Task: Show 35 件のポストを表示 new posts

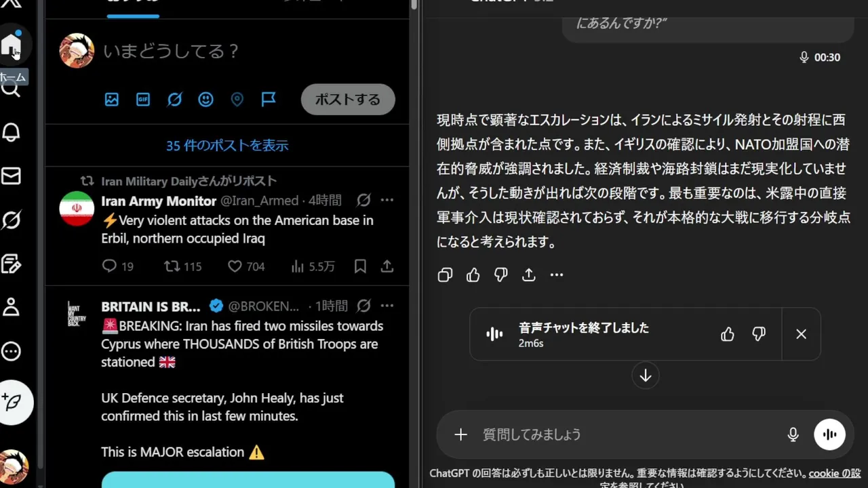Action: 227,146
